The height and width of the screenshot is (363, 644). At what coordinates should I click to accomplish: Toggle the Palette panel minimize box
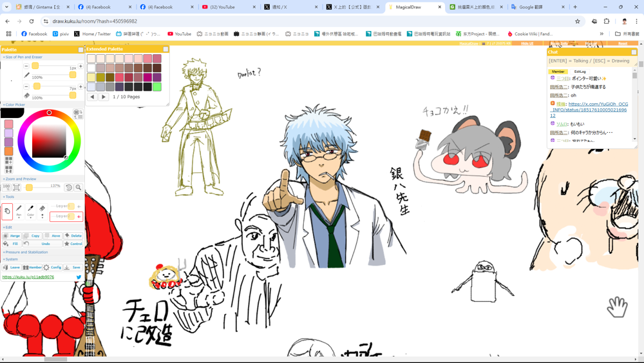[x=81, y=50]
